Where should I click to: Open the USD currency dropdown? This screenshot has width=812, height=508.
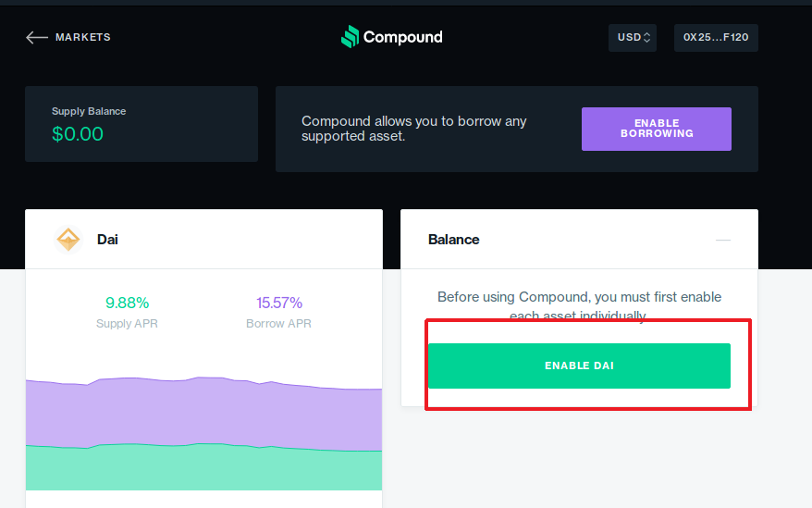[633, 37]
